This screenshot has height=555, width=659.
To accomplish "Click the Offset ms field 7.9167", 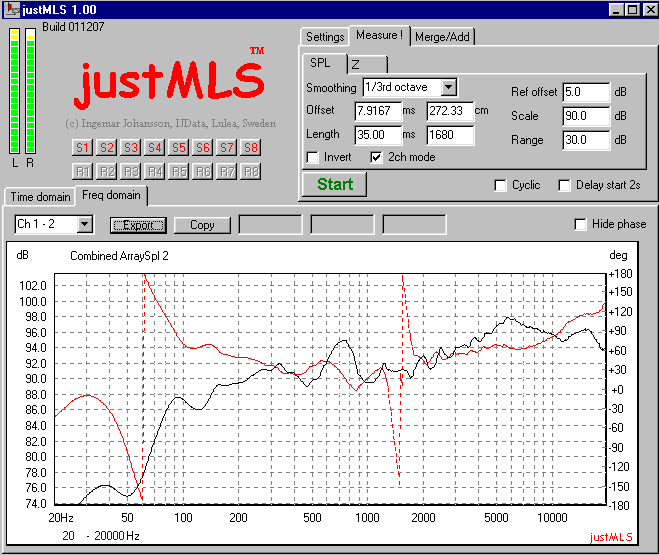I will pos(378,111).
